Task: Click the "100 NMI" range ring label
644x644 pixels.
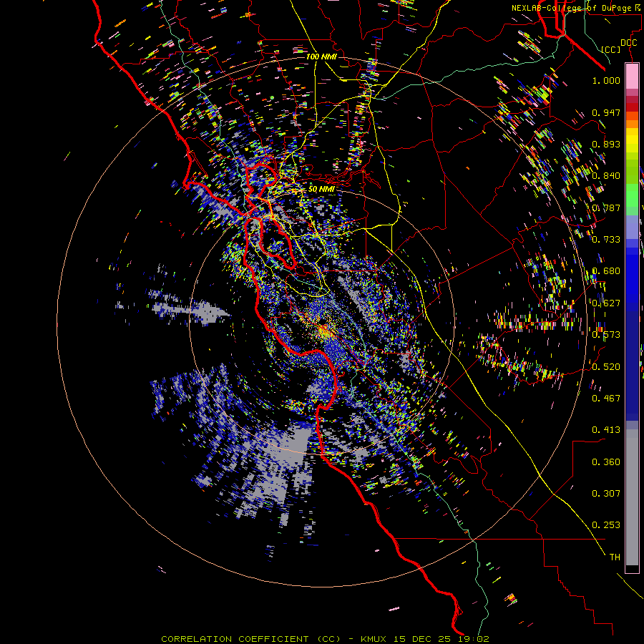Action: tap(321, 57)
